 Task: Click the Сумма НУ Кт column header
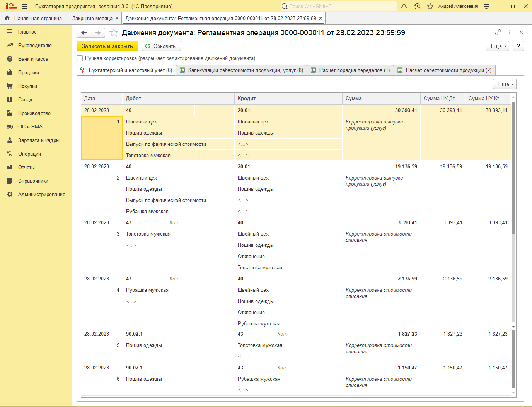488,99
